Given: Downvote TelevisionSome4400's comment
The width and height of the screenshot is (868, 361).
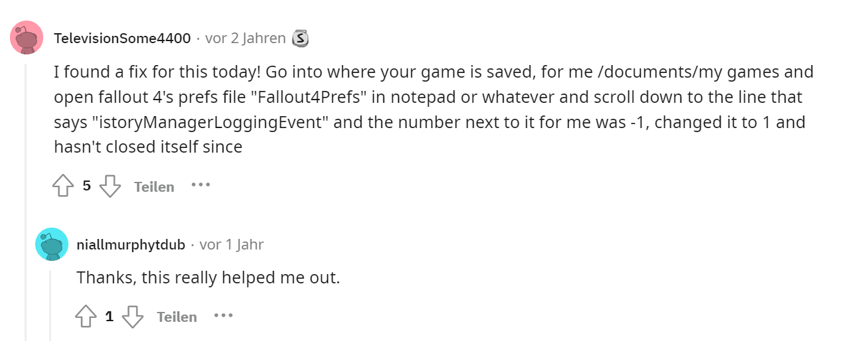Looking at the screenshot, I should [x=110, y=186].
